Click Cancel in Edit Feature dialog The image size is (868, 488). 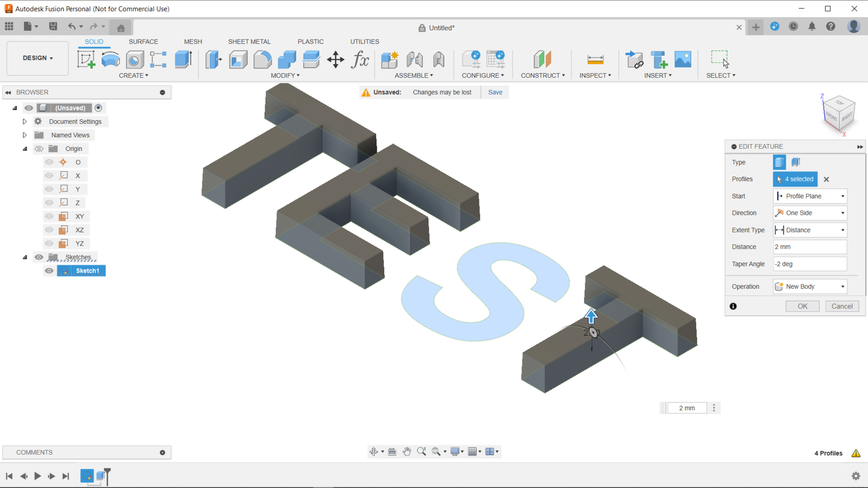point(842,306)
